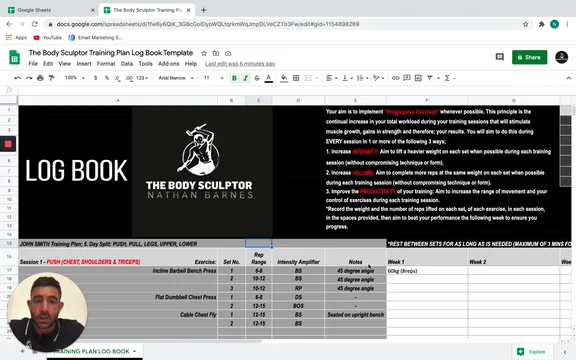
Task: Open the Data menu
Action: click(x=127, y=64)
